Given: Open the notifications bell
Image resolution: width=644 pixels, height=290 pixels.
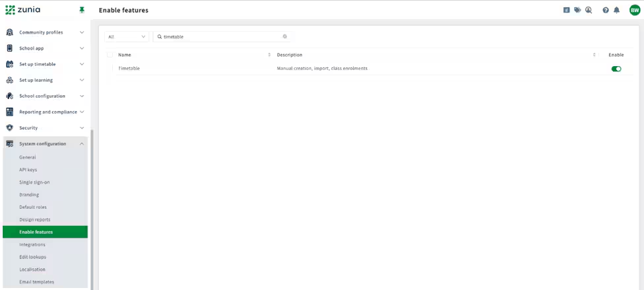Looking at the screenshot, I should pyautogui.click(x=616, y=11).
